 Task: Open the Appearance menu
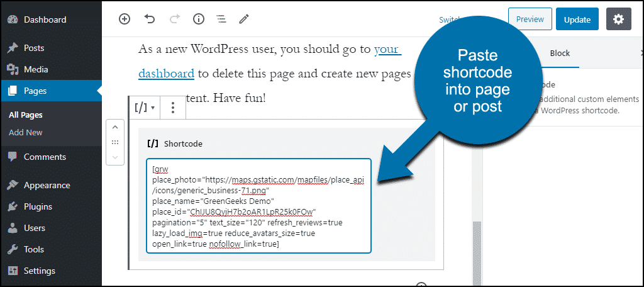coord(47,186)
